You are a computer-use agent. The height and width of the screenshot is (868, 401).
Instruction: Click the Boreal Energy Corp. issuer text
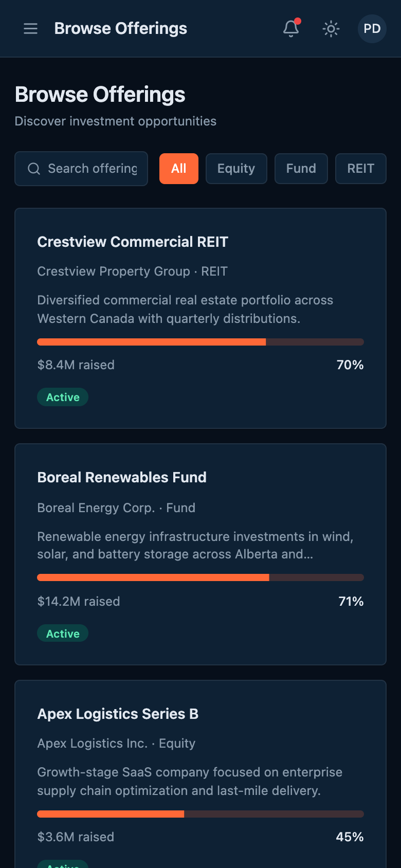click(96, 508)
